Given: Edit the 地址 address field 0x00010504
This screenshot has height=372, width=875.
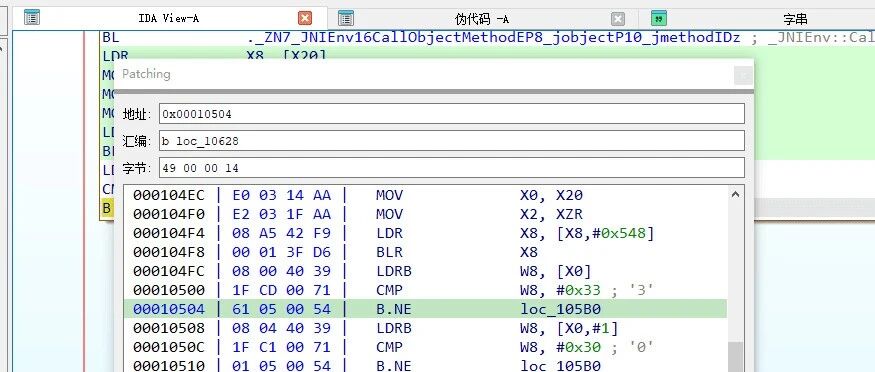Looking at the screenshot, I should pyautogui.click(x=451, y=114).
